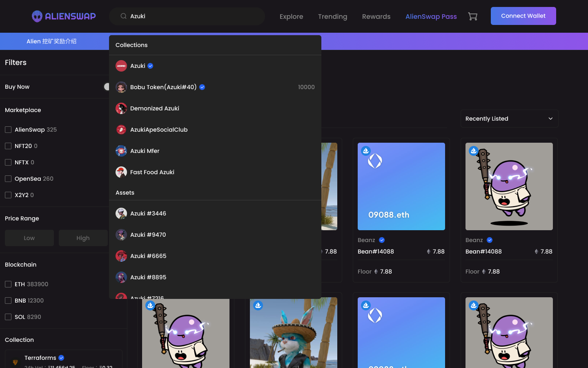Check the SOL blockchain checkbox

(x=8, y=317)
